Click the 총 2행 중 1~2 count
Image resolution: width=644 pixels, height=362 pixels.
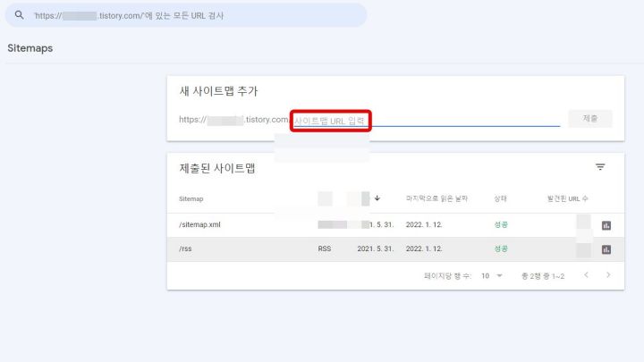[543, 276]
